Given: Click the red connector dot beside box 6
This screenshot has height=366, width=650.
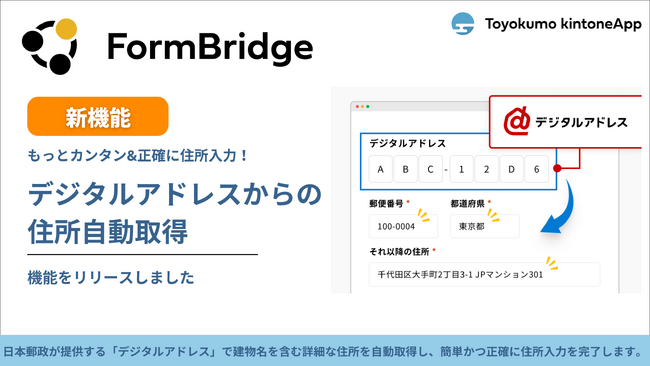Looking at the screenshot, I should pyautogui.click(x=558, y=168).
